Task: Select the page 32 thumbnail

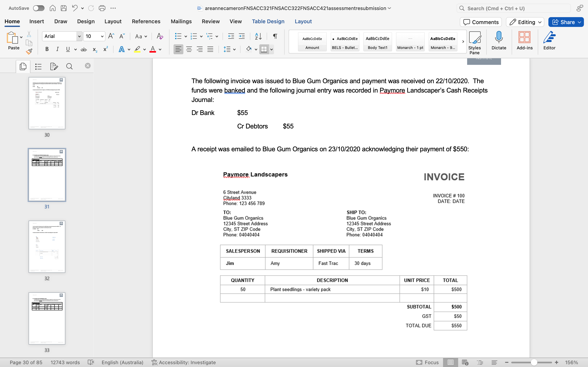Action: [47, 246]
